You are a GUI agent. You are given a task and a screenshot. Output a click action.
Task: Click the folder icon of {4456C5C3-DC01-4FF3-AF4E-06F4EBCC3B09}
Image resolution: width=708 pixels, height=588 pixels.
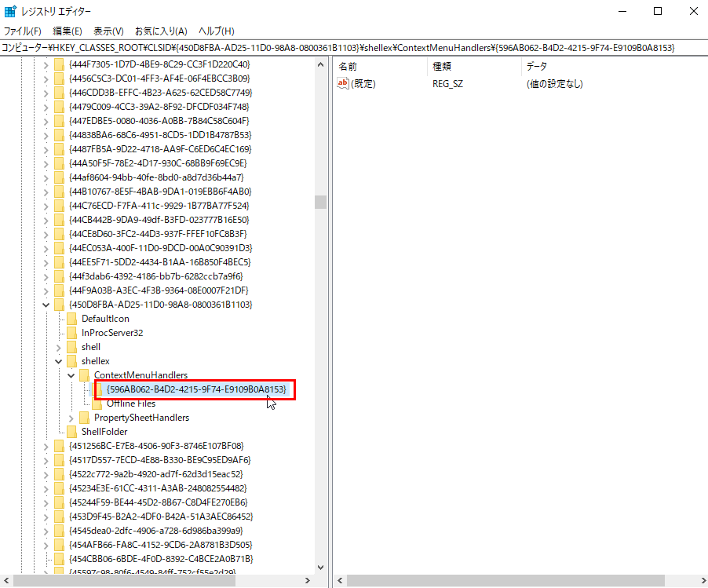tap(59, 79)
